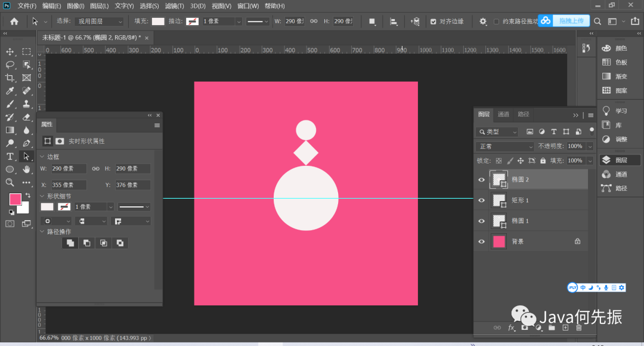The height and width of the screenshot is (346, 644).
Task: Uncheck the 对齐边缘 checkbox
Action: click(434, 21)
